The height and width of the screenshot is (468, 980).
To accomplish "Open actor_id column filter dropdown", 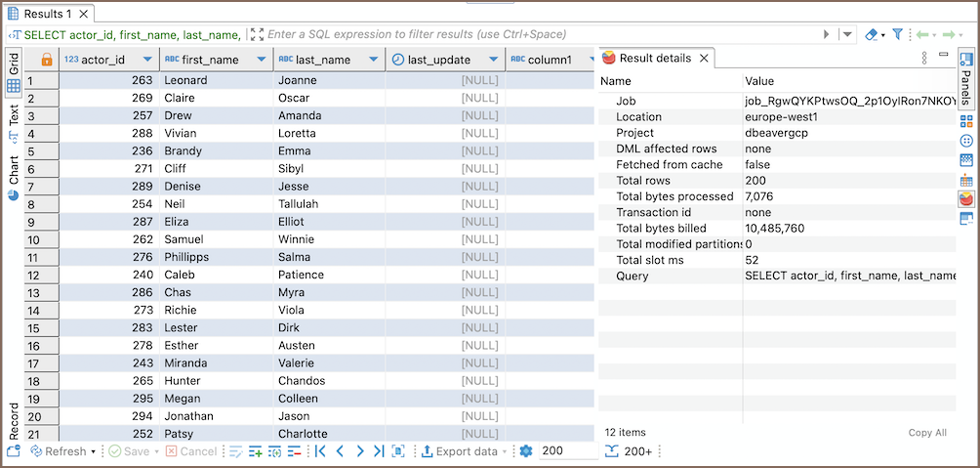I will click(147, 60).
